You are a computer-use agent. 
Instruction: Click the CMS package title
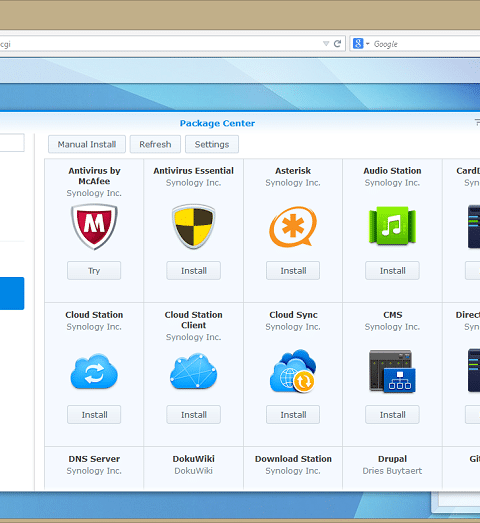(393, 315)
